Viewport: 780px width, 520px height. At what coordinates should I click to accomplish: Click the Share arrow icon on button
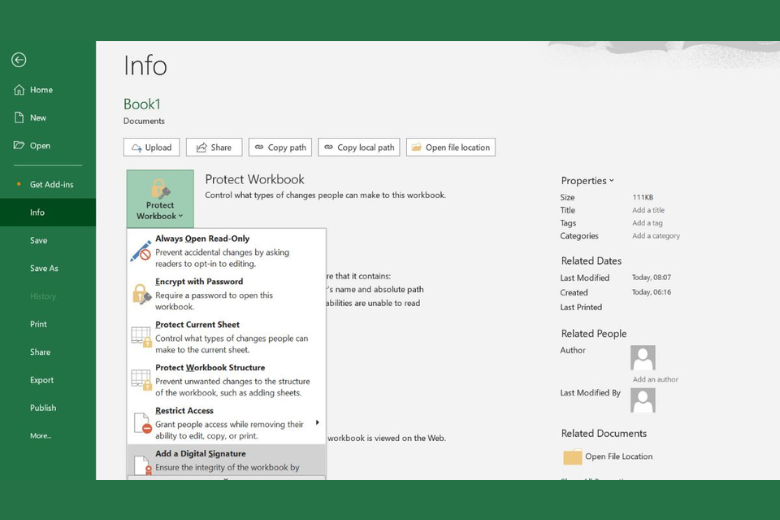(x=201, y=148)
